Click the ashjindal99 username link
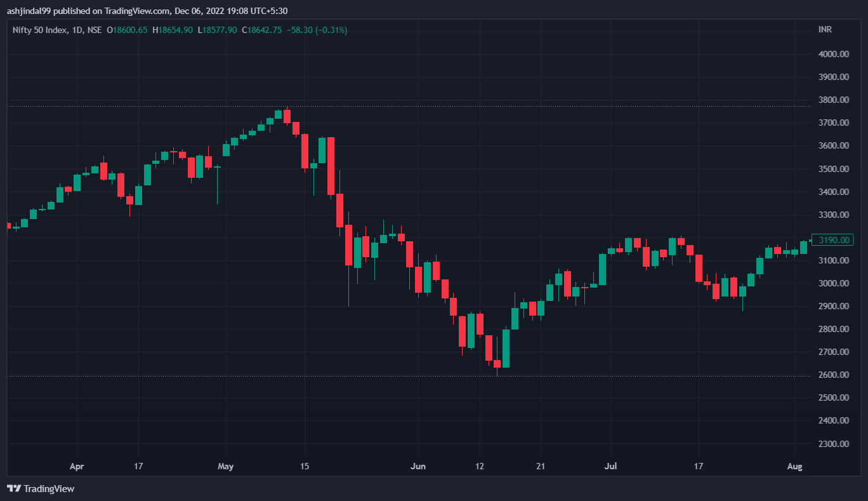The width and height of the screenshot is (868, 501). [x=26, y=10]
